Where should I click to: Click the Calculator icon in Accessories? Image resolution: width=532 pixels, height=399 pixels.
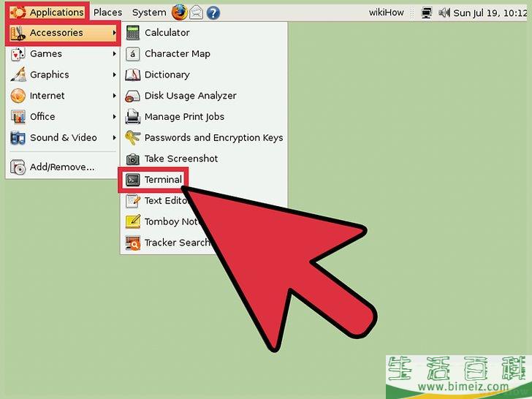click(x=132, y=33)
